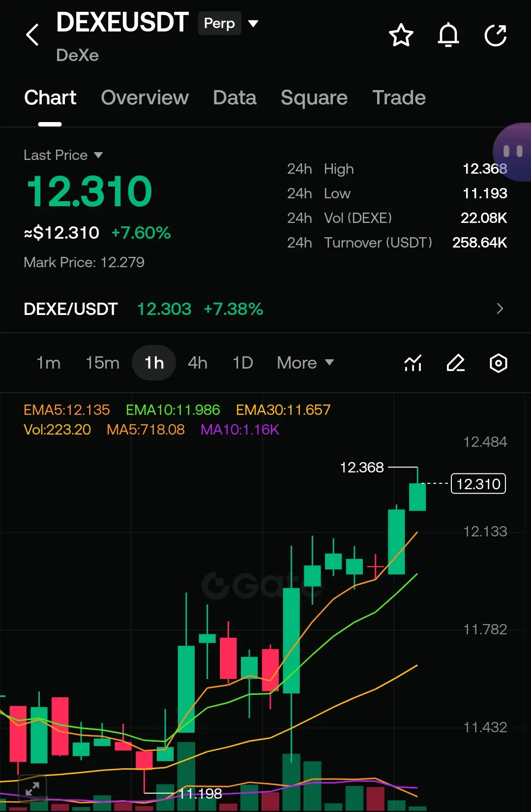Open the Square tab

[314, 97]
